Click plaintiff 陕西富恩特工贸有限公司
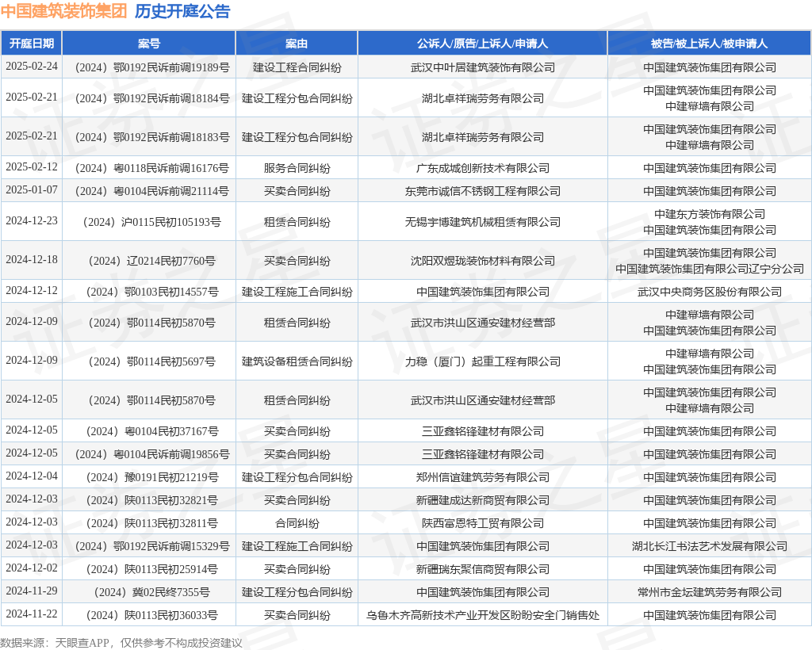This screenshot has width=812, height=650. (483, 523)
